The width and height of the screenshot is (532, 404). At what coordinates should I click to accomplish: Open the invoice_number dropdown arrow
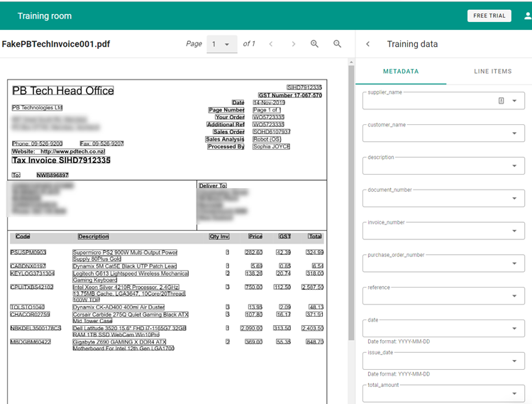pos(514,231)
